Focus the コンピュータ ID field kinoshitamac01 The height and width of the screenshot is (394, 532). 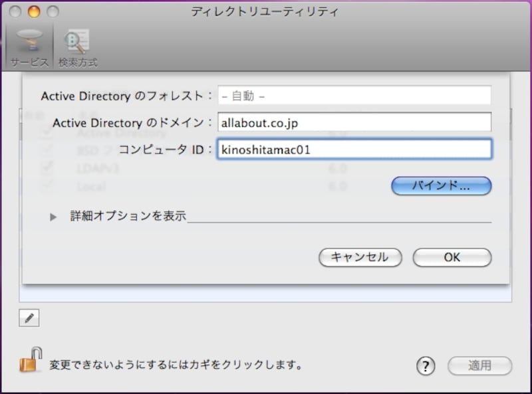pos(354,149)
